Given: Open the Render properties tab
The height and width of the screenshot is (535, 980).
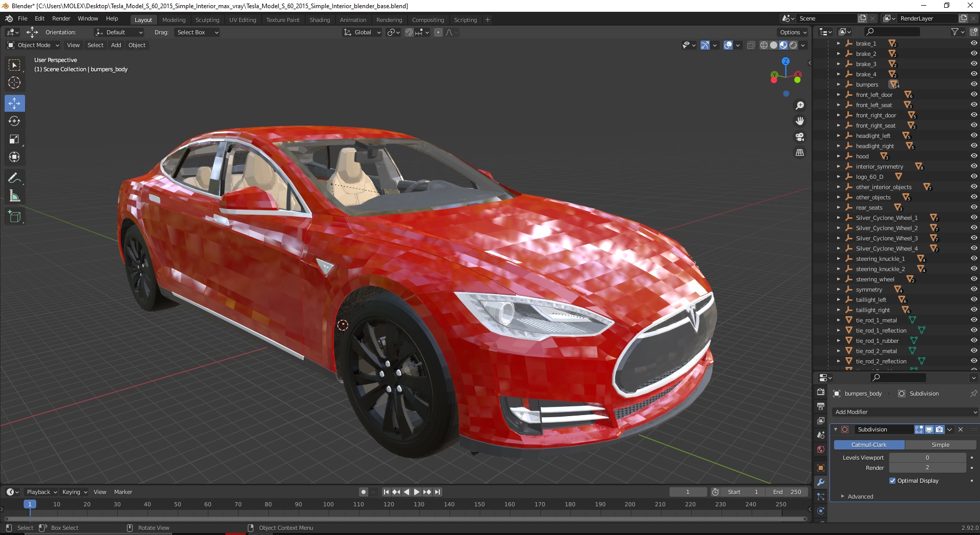Looking at the screenshot, I should tap(821, 392).
